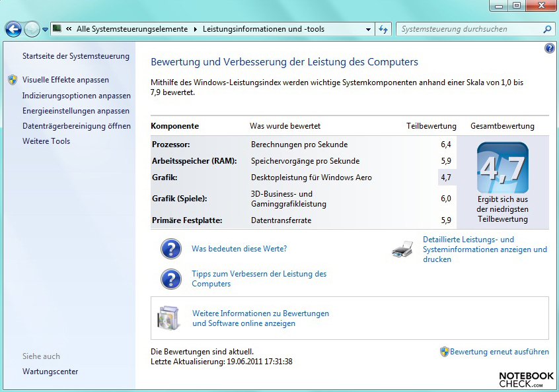Close the window

point(542,6)
